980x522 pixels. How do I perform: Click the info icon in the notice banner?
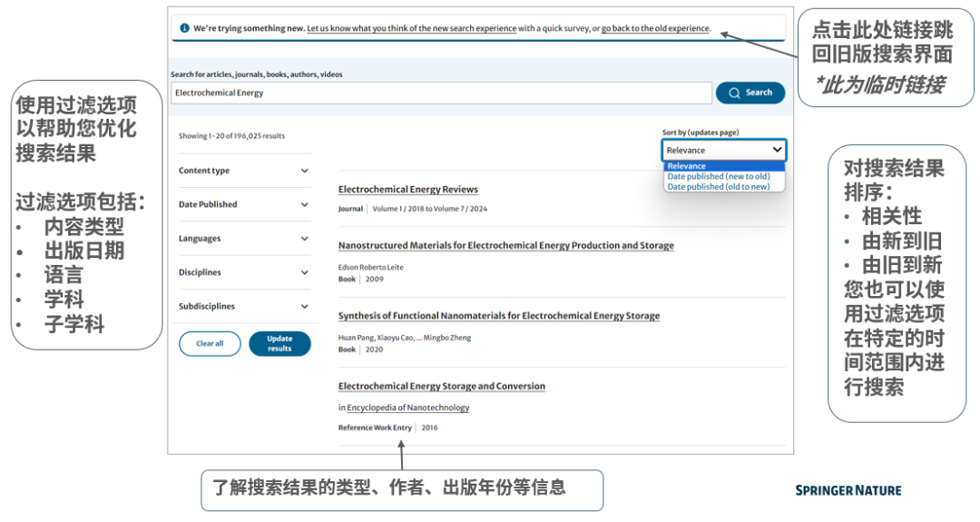click(x=184, y=28)
